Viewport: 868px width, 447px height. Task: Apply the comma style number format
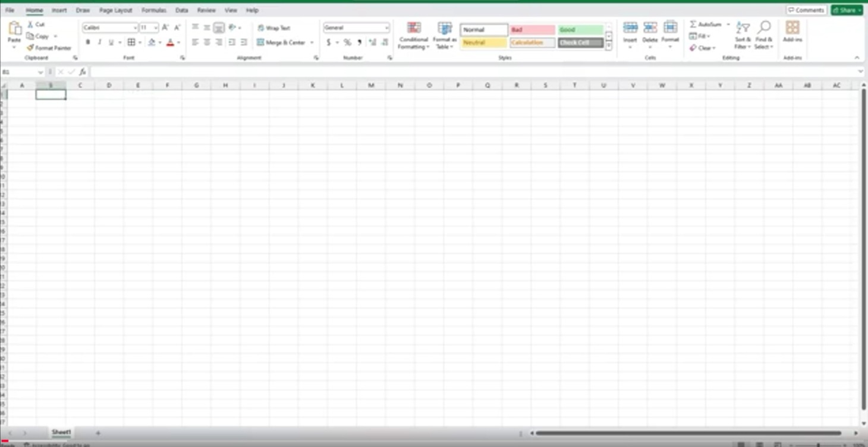point(360,42)
